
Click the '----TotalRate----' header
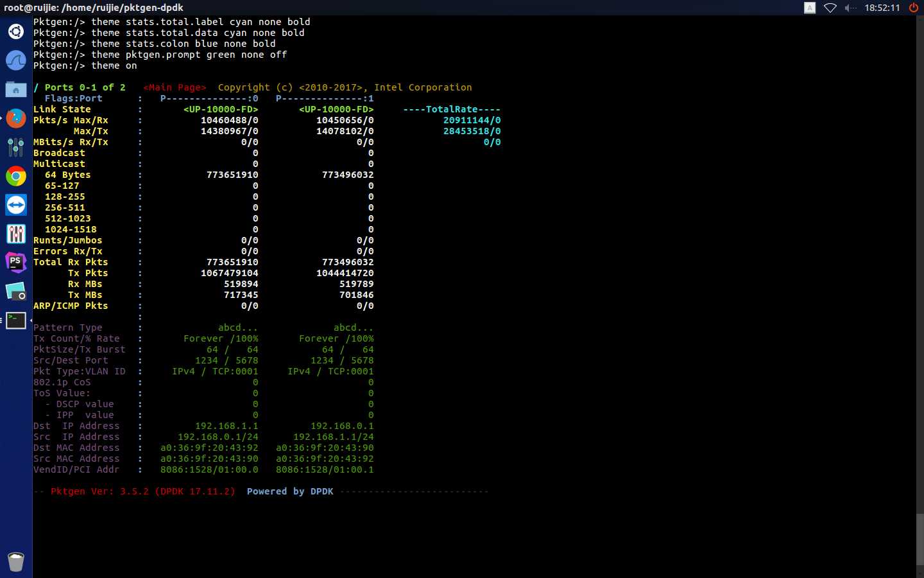click(x=452, y=109)
